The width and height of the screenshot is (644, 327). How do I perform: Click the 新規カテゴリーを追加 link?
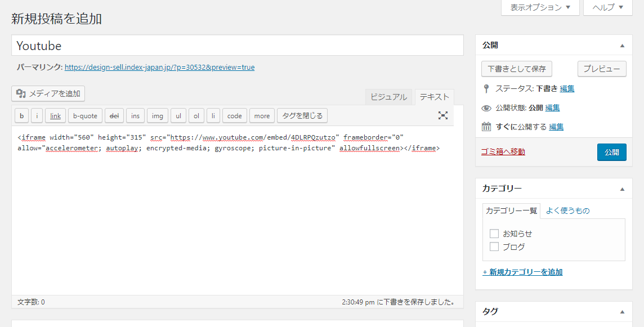pyautogui.click(x=522, y=272)
